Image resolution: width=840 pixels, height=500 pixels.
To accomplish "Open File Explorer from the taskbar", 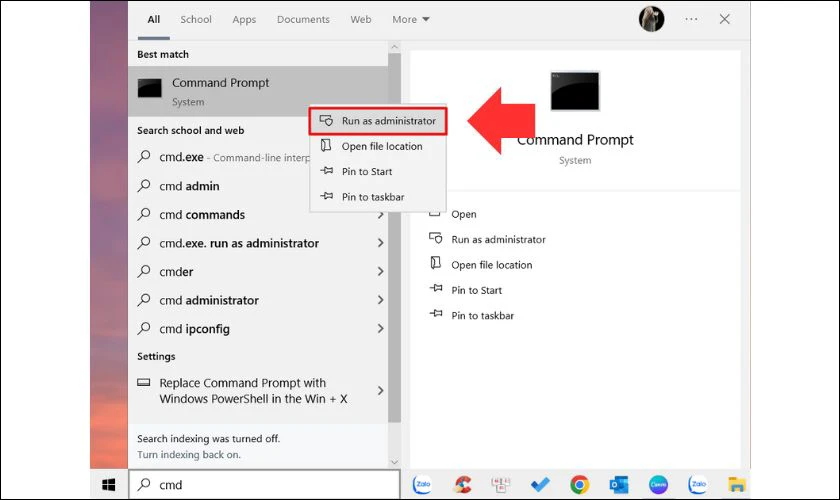I will coord(737,485).
